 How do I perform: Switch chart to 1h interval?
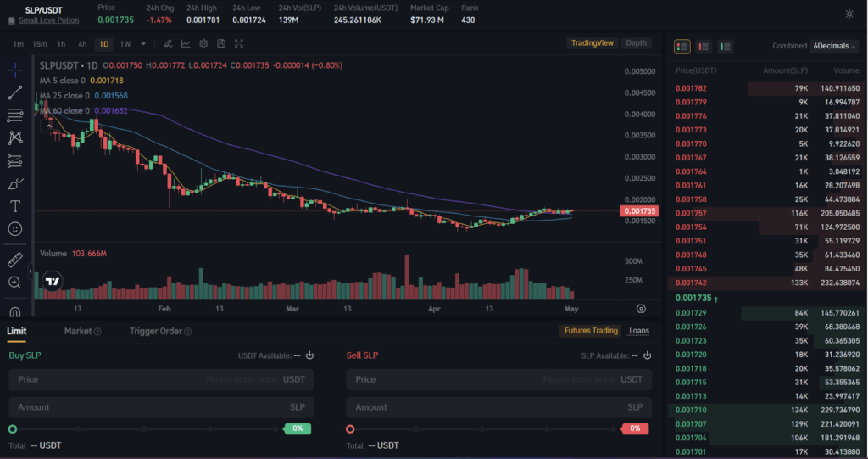pos(61,44)
